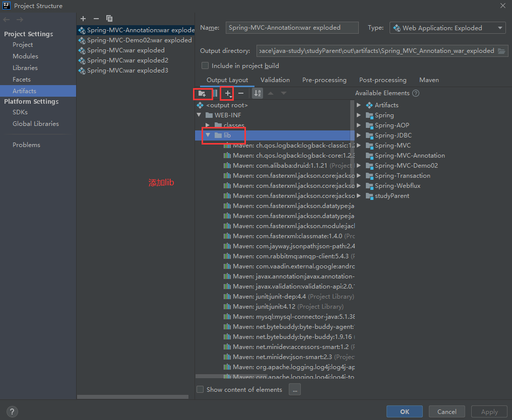The width and height of the screenshot is (512, 420).
Task: Enable Include in project build checkbox
Action: [x=205, y=65]
